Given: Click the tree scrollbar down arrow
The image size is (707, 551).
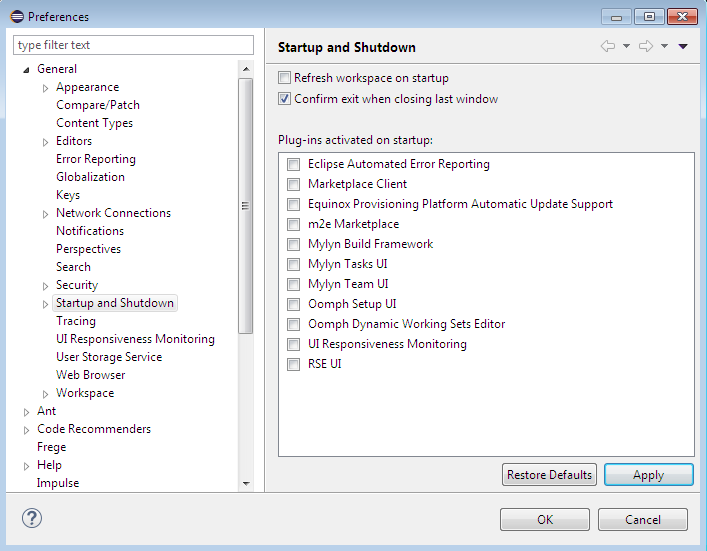Looking at the screenshot, I should 246,484.
